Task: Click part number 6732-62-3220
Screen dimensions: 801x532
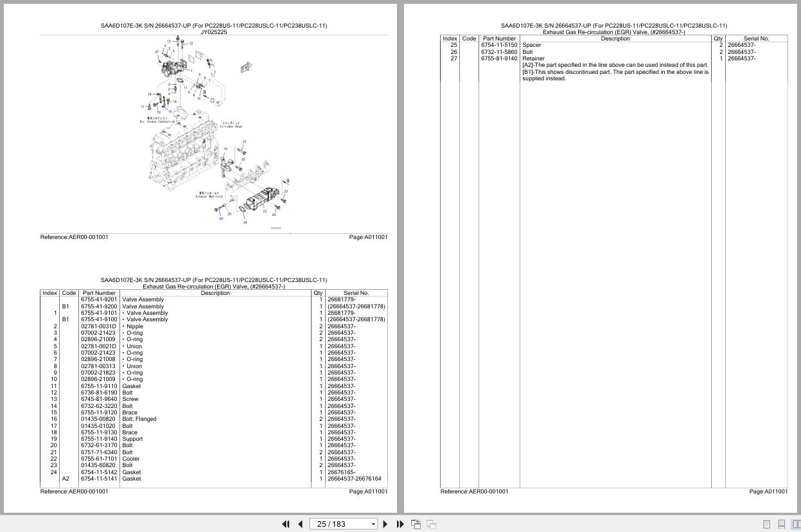Action: pos(99,406)
